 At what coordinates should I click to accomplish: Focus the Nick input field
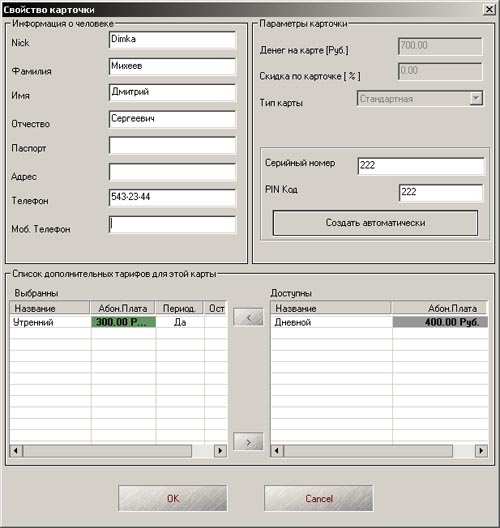pos(172,40)
